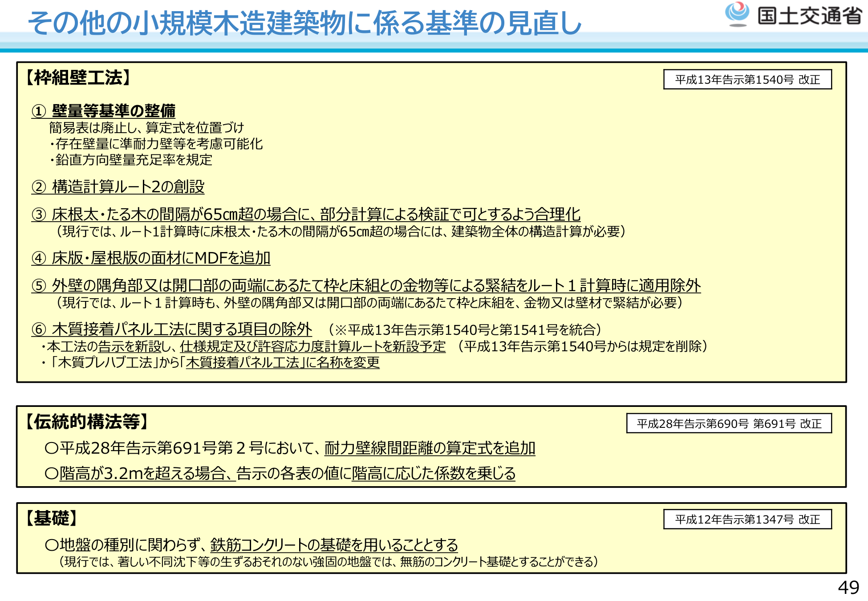
Task: Click the page number 49
Action: [x=848, y=588]
